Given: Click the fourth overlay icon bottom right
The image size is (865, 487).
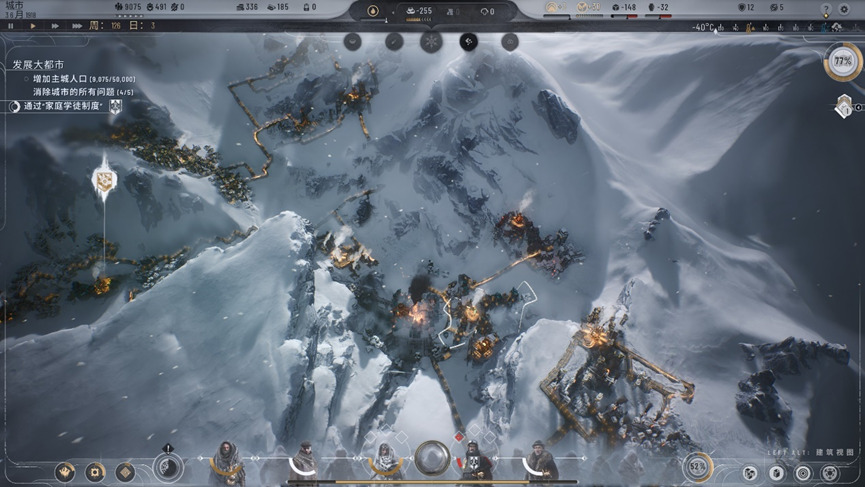Looking at the screenshot, I should click(x=830, y=473).
